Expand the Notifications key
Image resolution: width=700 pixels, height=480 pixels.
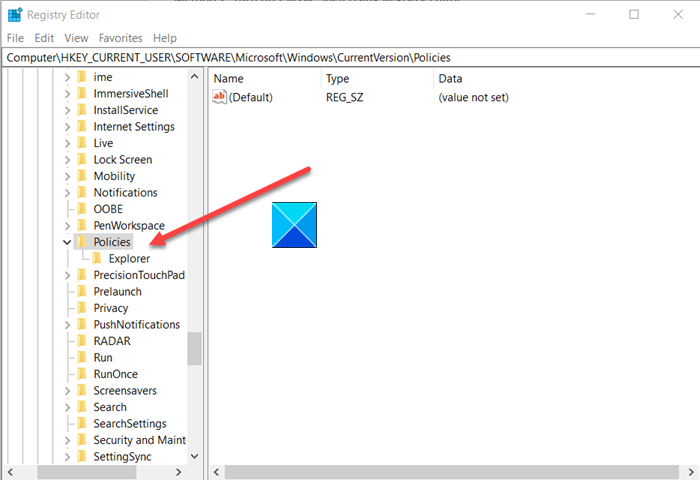pos(67,193)
